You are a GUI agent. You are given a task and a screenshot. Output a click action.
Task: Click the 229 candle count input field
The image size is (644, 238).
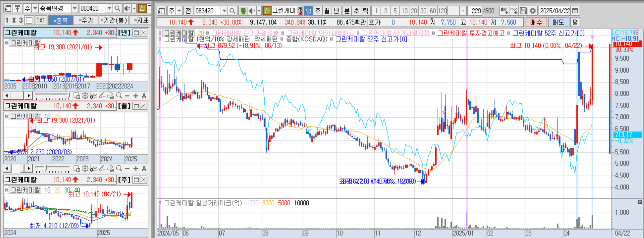tap(474, 11)
